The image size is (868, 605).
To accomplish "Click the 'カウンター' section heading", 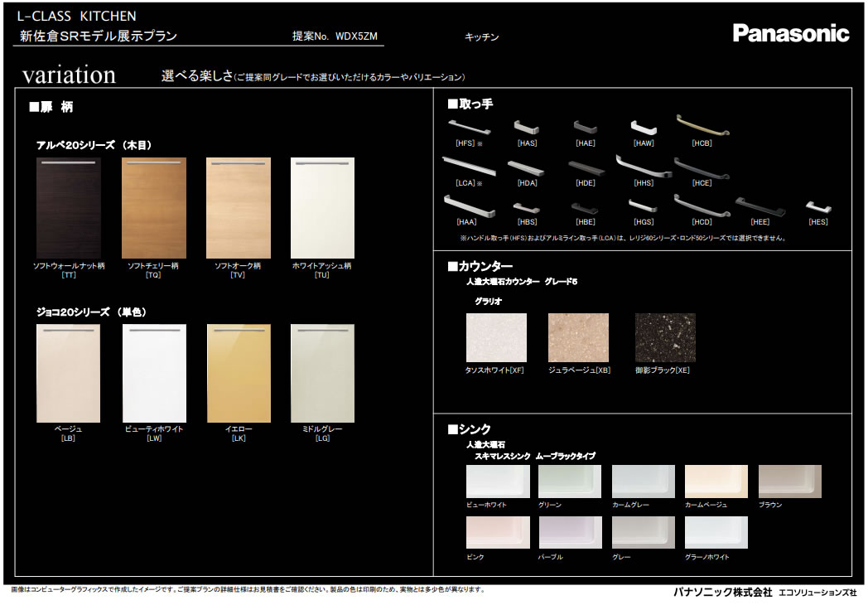I will point(480,267).
